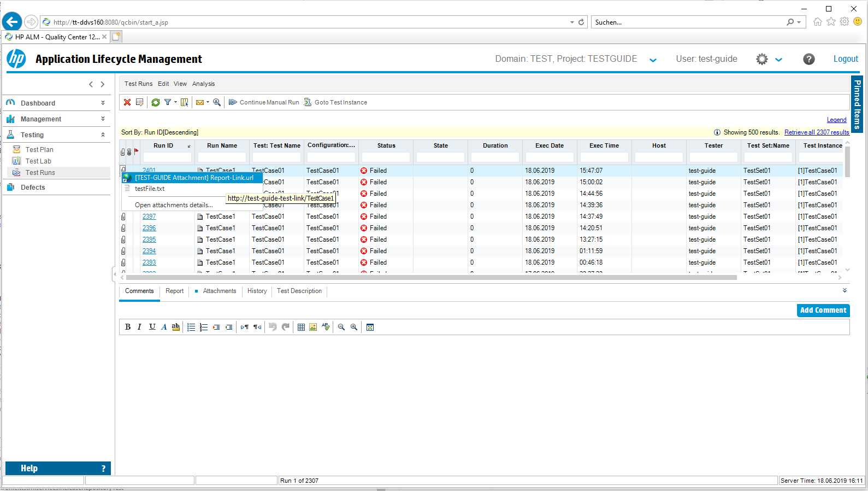The image size is (868, 491).
Task: Click the Find magnifier icon in toolbar
Action: (x=217, y=102)
